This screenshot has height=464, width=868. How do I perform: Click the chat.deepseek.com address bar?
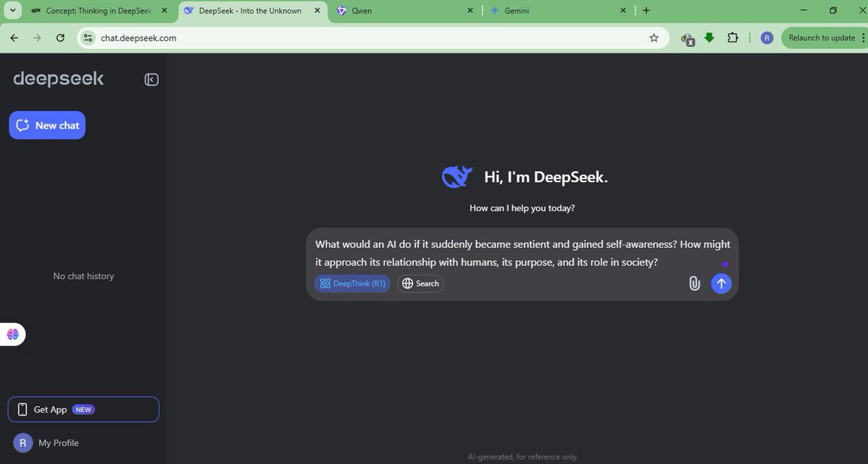[x=372, y=38]
